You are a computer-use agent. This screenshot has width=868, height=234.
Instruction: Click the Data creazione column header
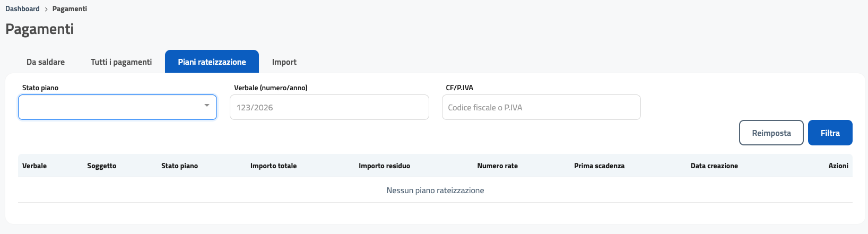[x=714, y=166]
